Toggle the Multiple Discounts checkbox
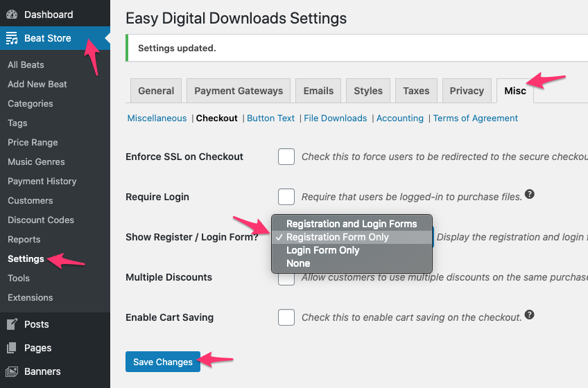 click(x=286, y=279)
